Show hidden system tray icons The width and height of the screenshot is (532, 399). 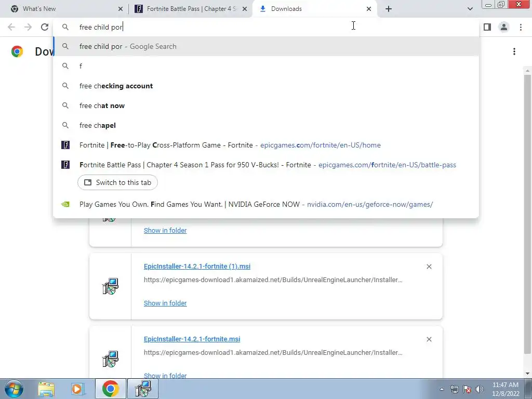tap(442, 389)
